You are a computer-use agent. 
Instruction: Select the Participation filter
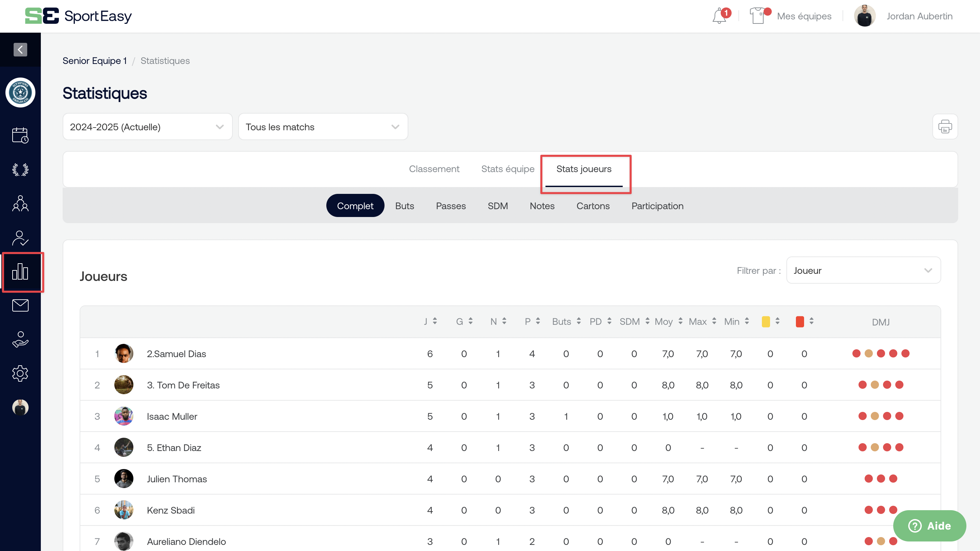click(657, 206)
